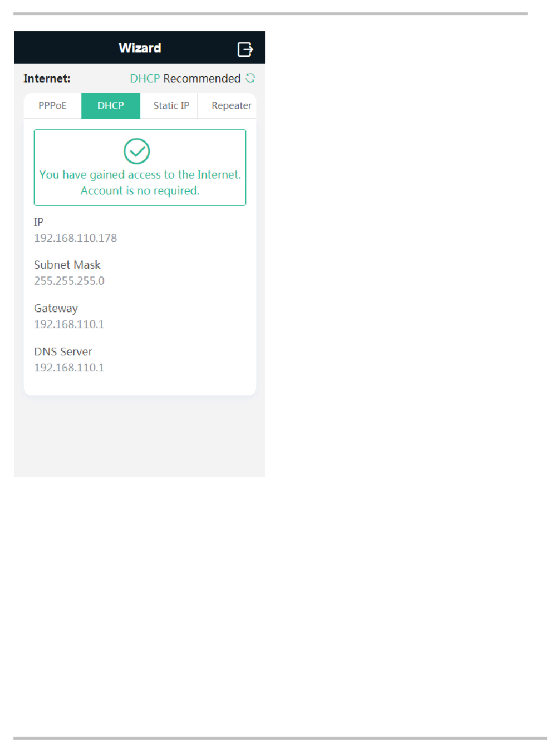Select the PPPoE tab
The width and height of the screenshot is (560, 752).
(52, 106)
